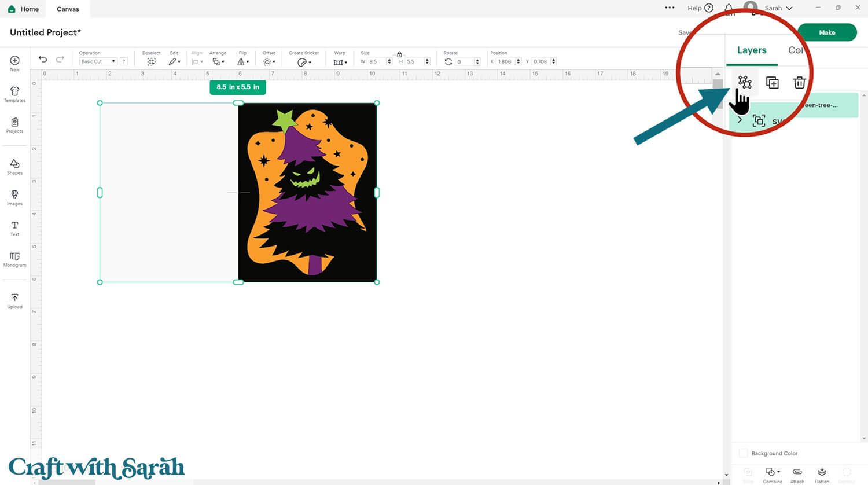Open the Combine dropdown
The image size is (868, 485).
coord(772,472)
